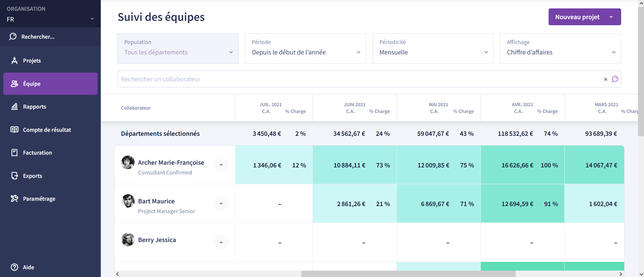Open Berry Jessica name link
Viewport: 644px width, 277px height.
157,240
